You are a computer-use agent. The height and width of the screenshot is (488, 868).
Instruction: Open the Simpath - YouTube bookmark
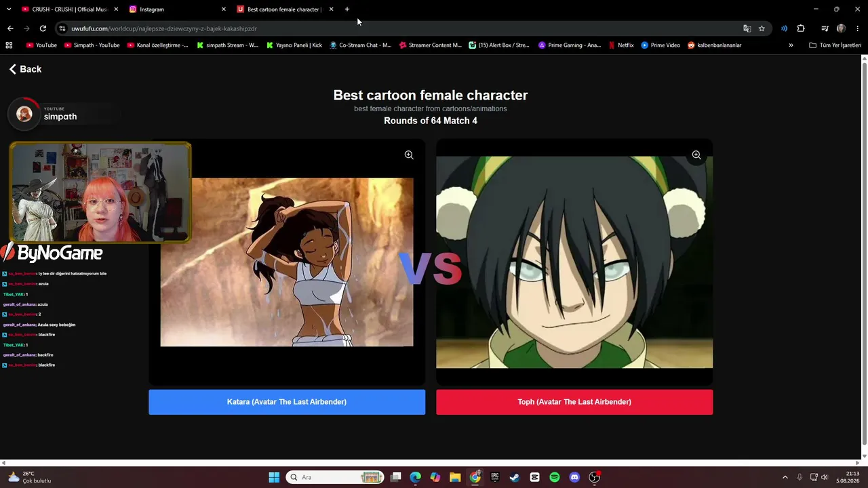pos(92,45)
